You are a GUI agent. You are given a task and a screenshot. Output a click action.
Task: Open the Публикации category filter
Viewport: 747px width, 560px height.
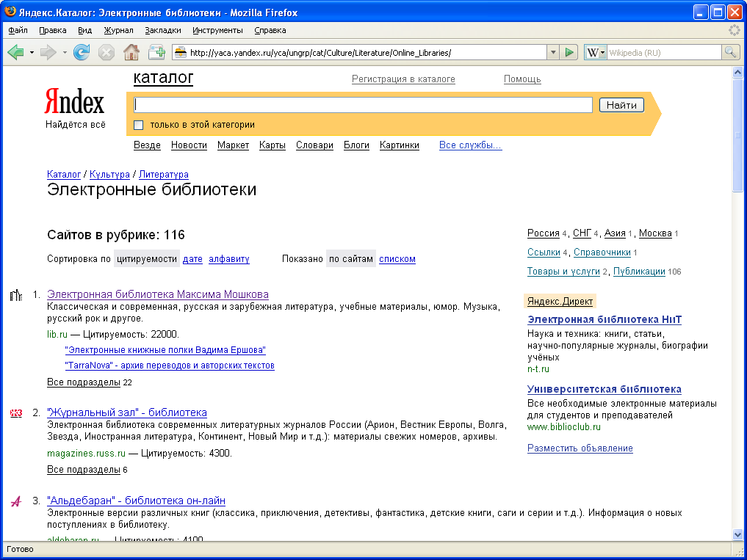639,272
